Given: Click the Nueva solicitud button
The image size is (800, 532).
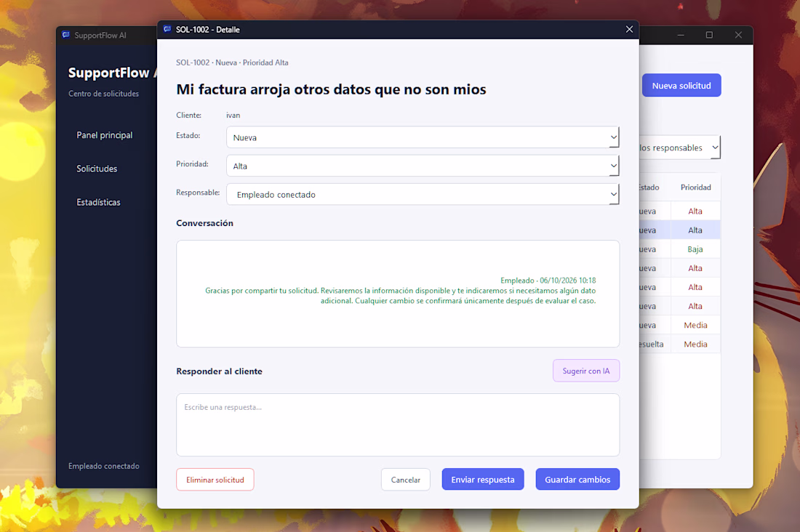Looking at the screenshot, I should click(681, 85).
